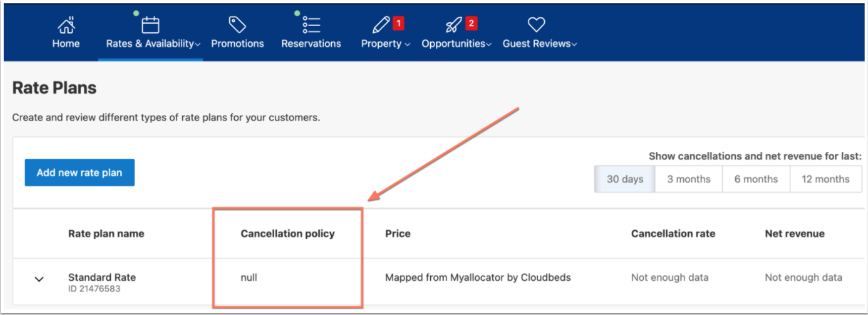Click the Promotions tag icon
The image size is (868, 315).
[237, 24]
